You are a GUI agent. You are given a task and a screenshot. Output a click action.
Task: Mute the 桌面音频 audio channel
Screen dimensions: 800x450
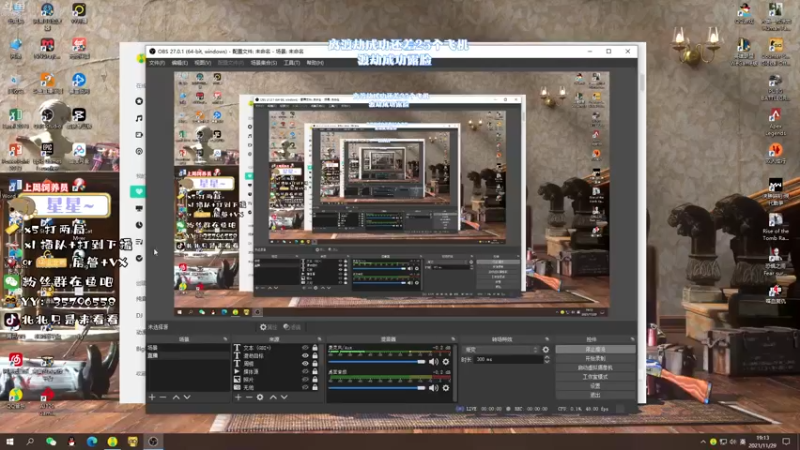tap(434, 388)
